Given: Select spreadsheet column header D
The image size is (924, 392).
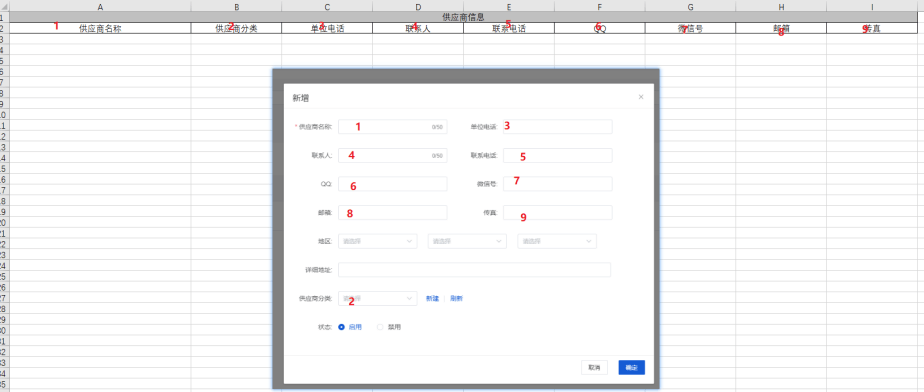Looking at the screenshot, I should pos(418,6).
